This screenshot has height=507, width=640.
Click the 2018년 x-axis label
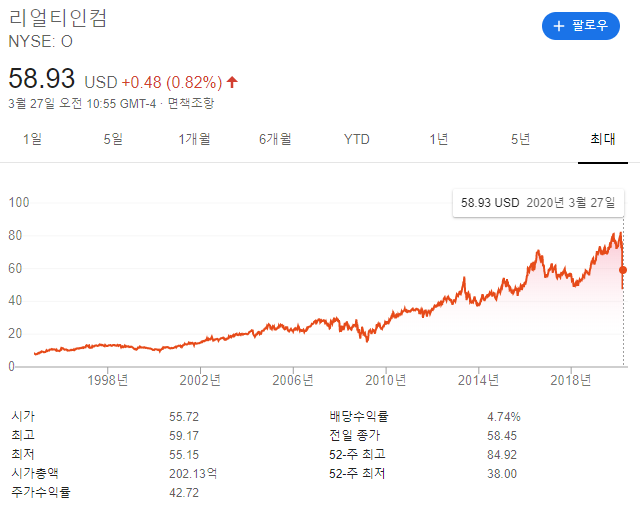click(x=571, y=380)
